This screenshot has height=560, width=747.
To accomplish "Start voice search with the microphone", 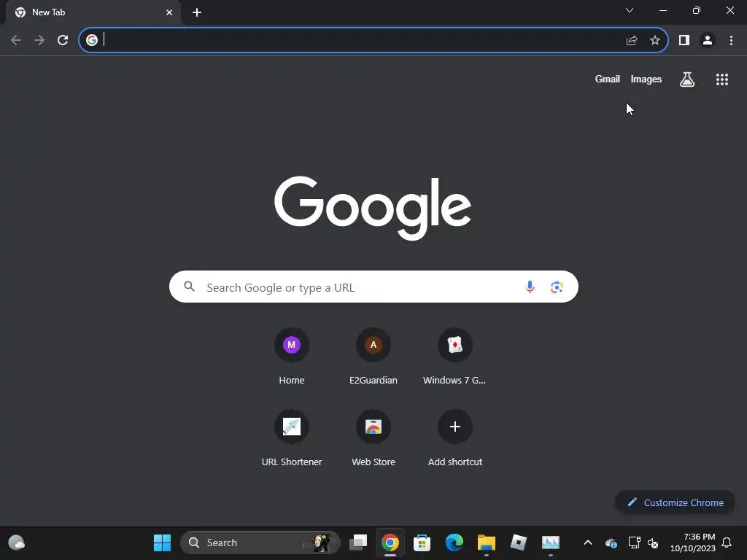I will tap(530, 287).
